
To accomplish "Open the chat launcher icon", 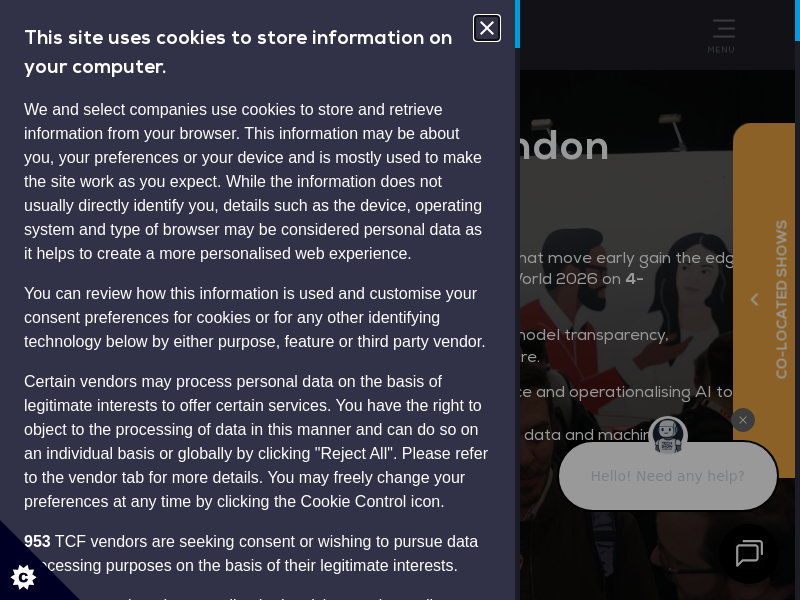I will click(x=748, y=554).
